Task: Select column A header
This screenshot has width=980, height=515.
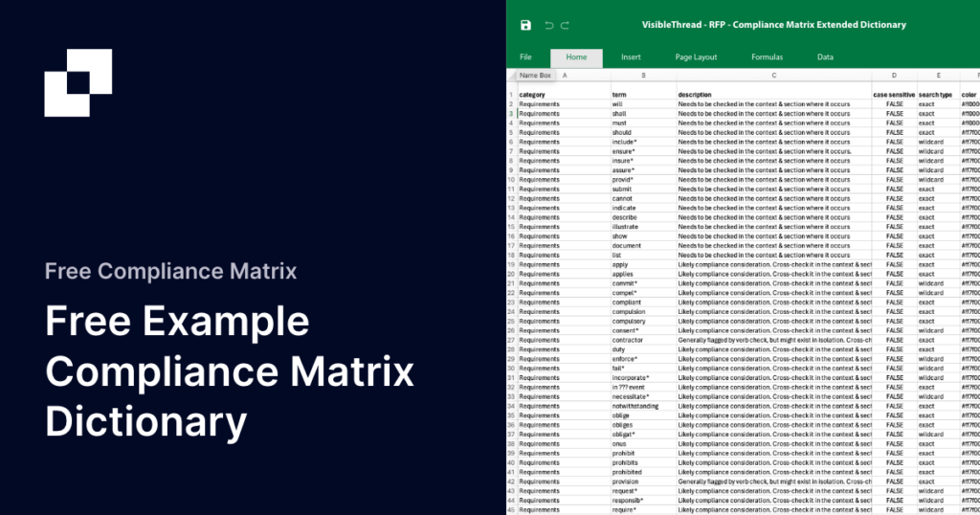Action: [565, 75]
